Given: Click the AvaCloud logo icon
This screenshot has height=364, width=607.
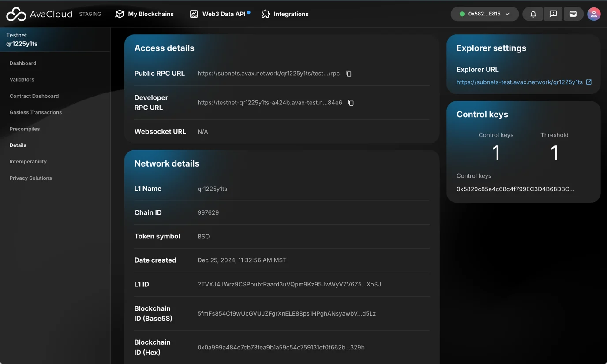Looking at the screenshot, I should (16, 14).
